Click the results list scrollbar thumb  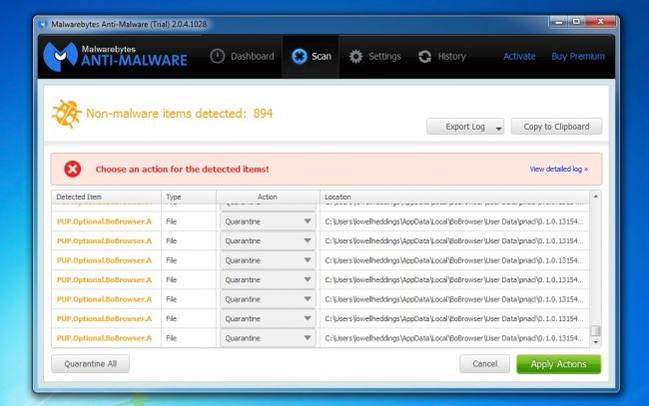[595, 330]
